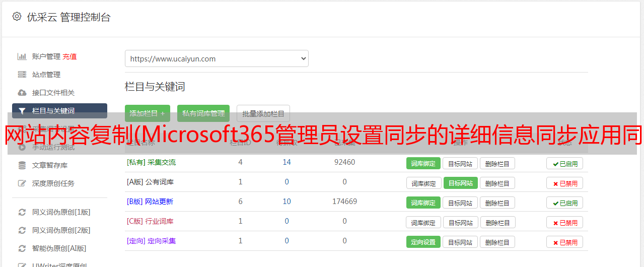Click the refresh icon for 同义词伪原创[1版]
Viewport: 644px width, 267px height.
click(22, 212)
